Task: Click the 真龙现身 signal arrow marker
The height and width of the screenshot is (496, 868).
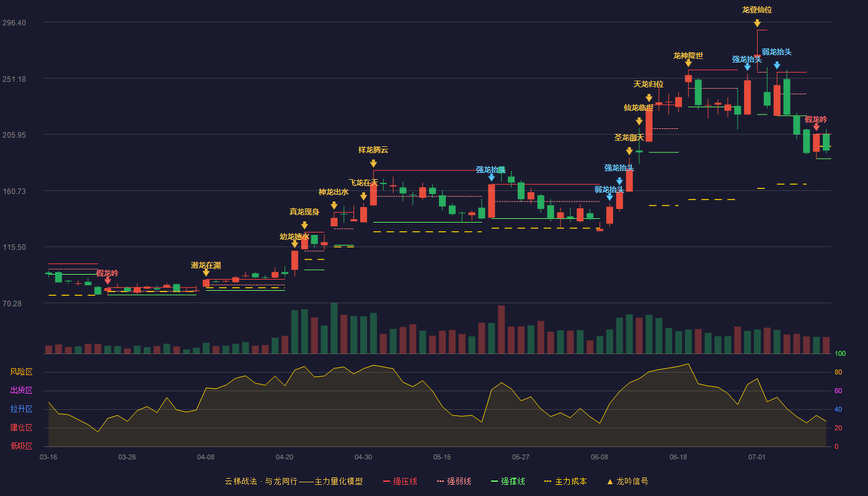Action: coord(304,225)
